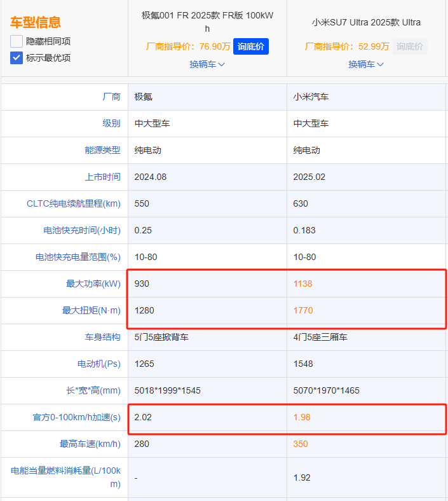The height and width of the screenshot is (501, 448).
Task: Select the 1.92 fuel consumption value
Action: tap(302, 477)
